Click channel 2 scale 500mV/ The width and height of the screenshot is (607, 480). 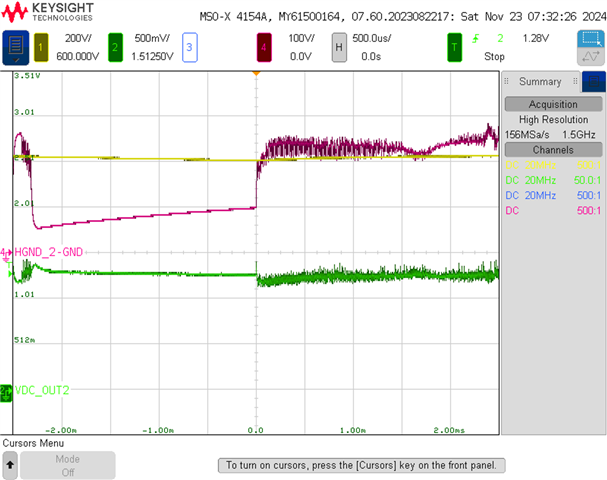point(152,38)
